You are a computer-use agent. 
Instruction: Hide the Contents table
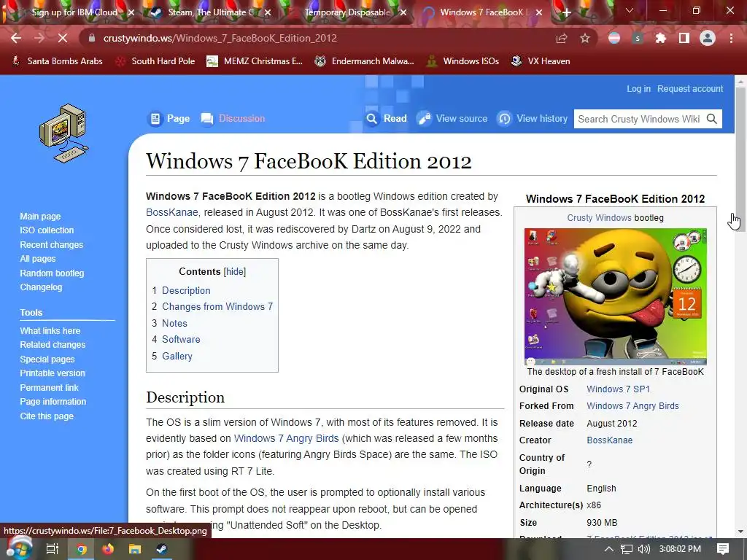[x=235, y=271]
